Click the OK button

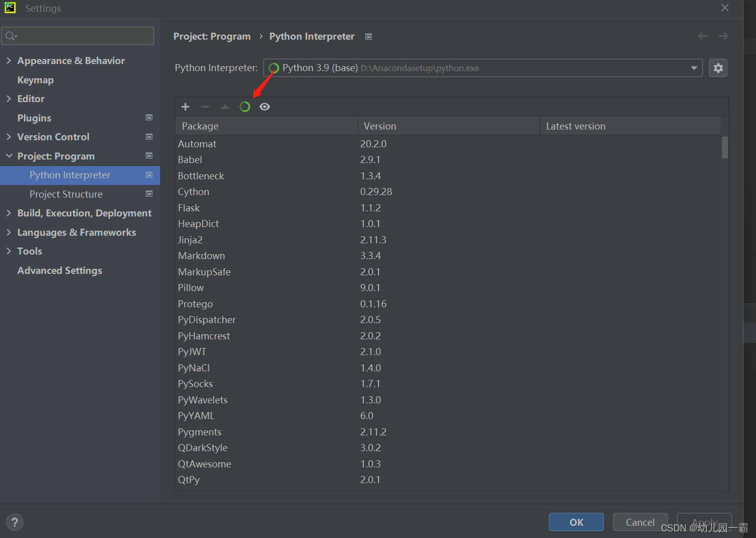[576, 522]
